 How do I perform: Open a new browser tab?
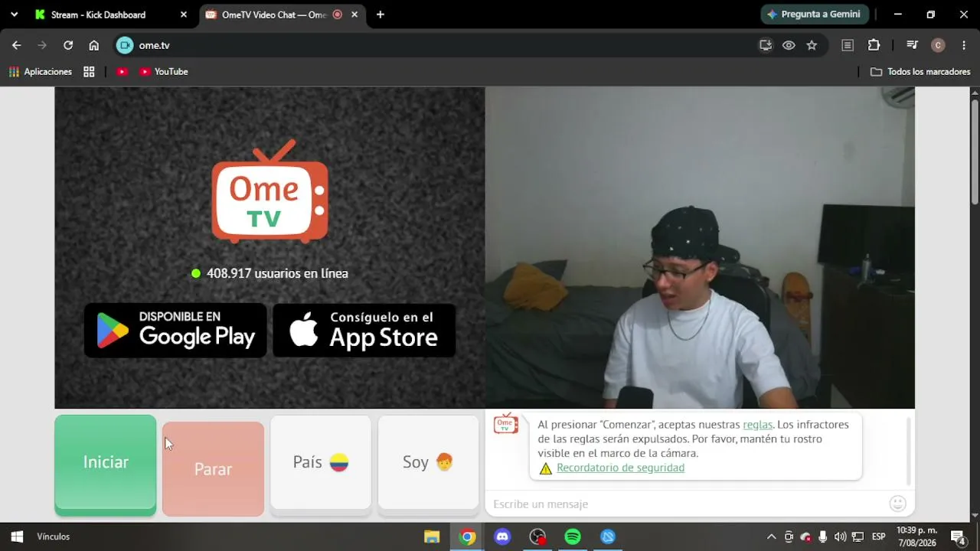click(x=381, y=15)
